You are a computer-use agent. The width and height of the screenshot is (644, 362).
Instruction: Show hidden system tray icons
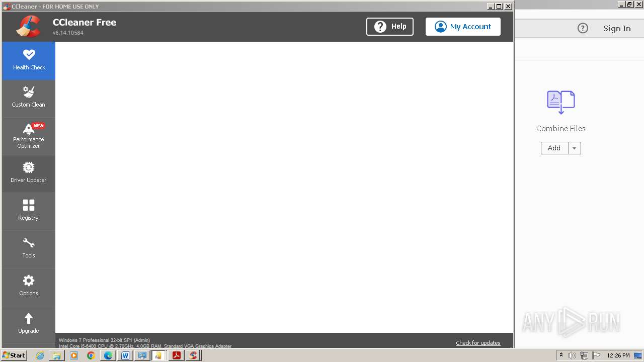click(561, 355)
